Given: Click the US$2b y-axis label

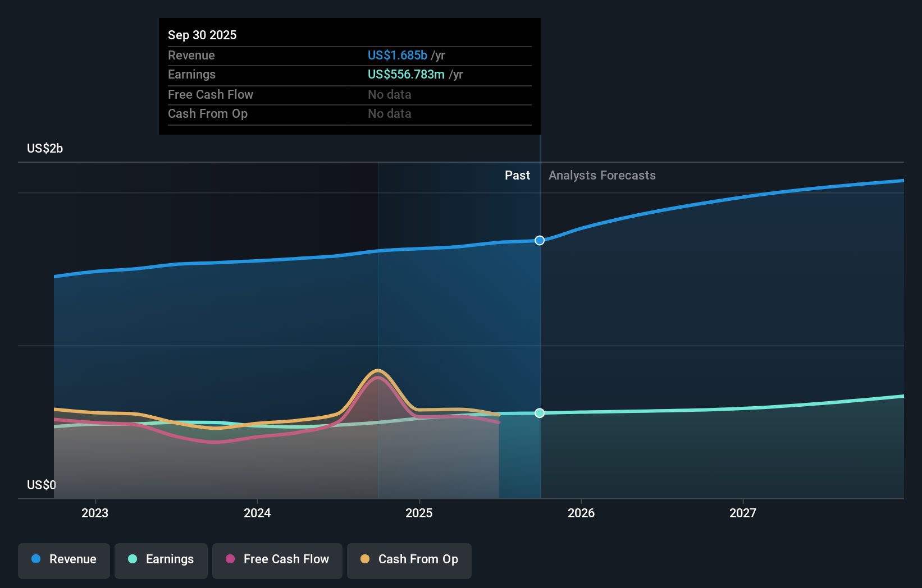Looking at the screenshot, I should click(45, 148).
